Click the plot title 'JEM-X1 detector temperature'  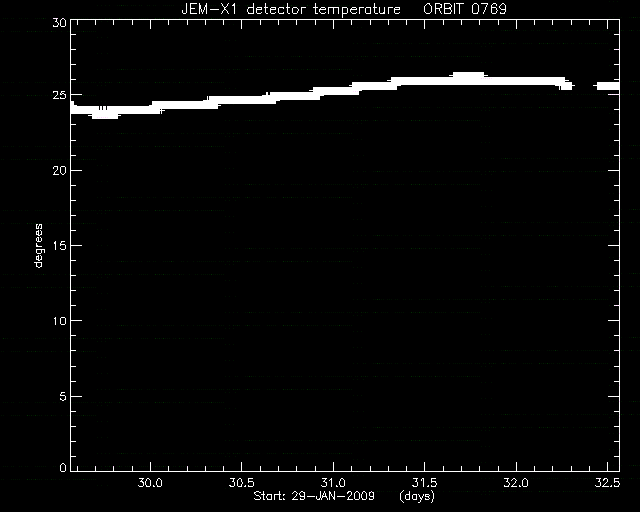tap(291, 9)
